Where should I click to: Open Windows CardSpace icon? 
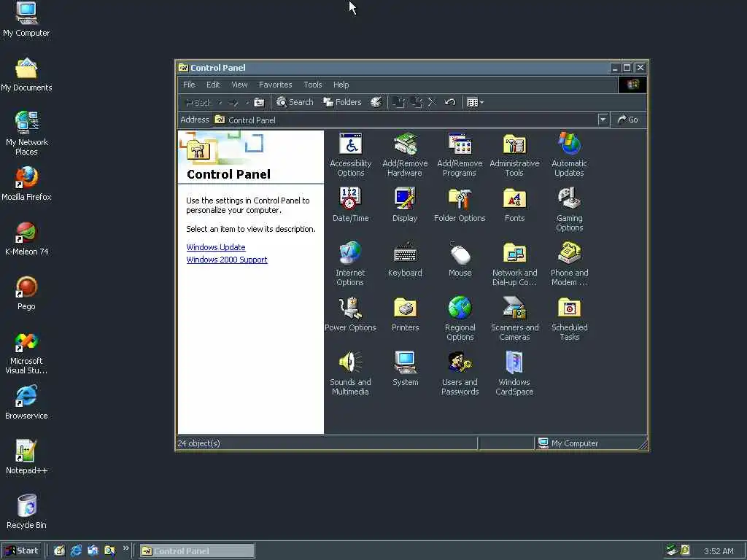[x=514, y=374]
